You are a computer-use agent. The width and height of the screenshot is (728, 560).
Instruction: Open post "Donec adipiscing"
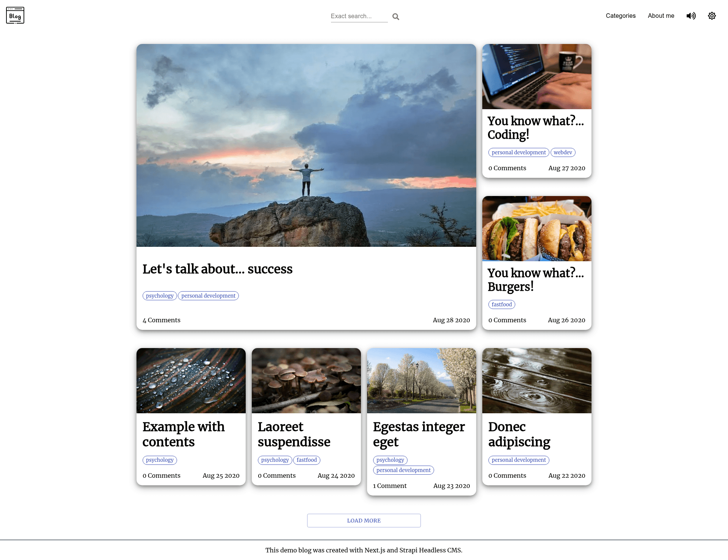point(519,434)
